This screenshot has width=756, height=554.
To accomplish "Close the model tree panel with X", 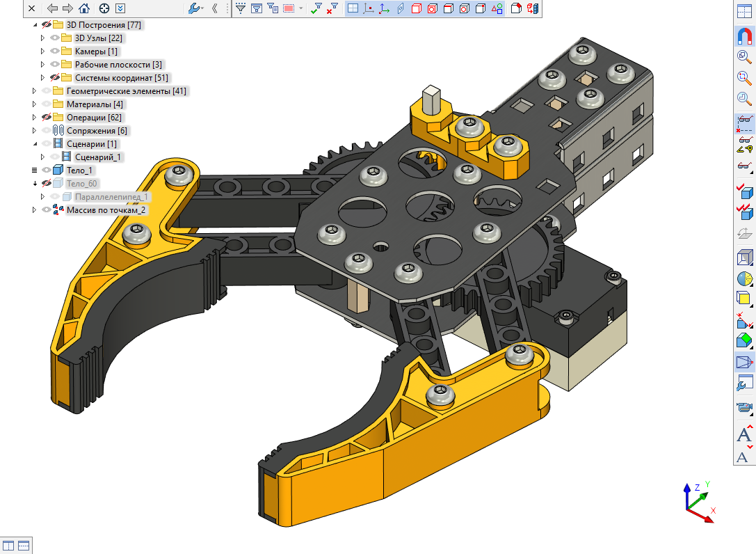I will pos(31,9).
